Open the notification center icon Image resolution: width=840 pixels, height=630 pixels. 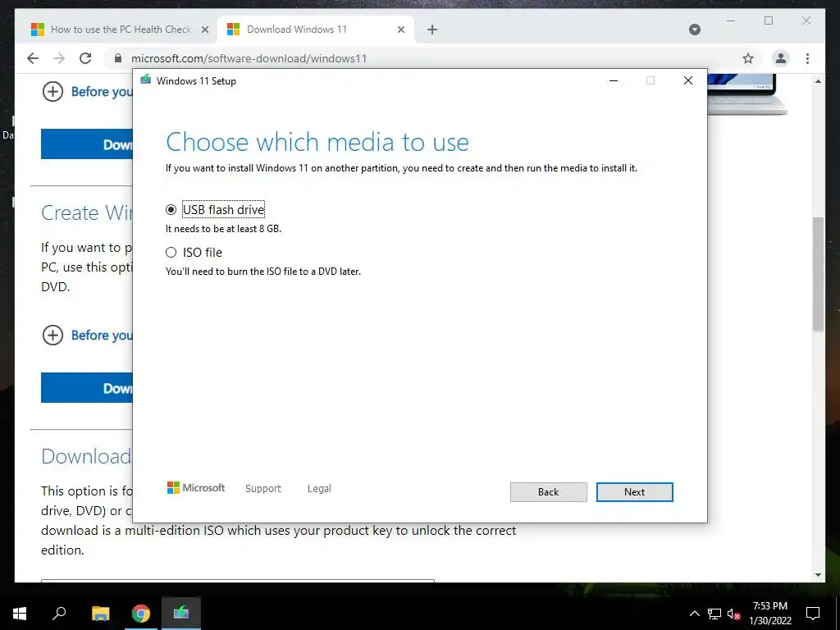(x=813, y=614)
